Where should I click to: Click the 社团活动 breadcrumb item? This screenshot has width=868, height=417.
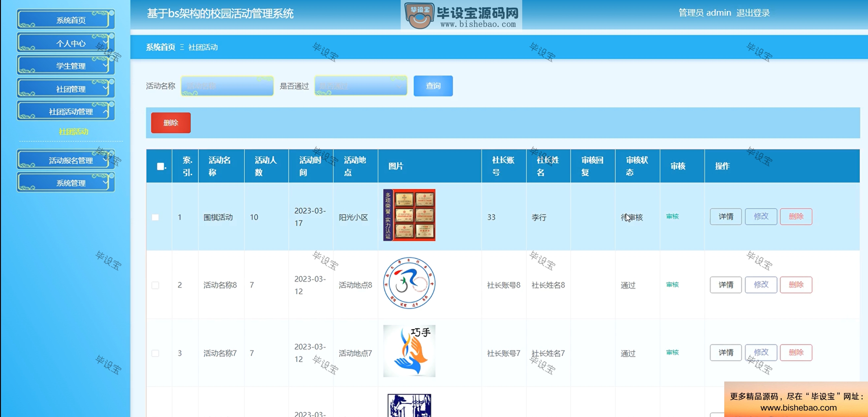click(x=203, y=47)
